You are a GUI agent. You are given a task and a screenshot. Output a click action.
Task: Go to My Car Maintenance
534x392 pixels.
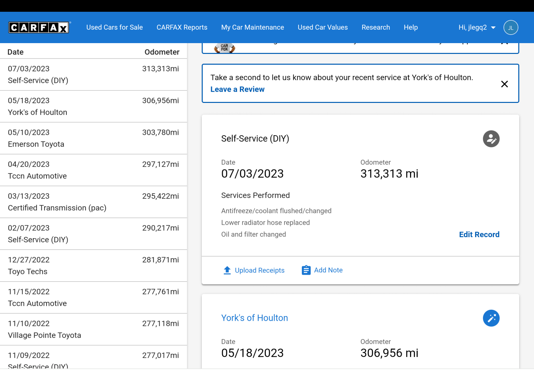(252, 27)
